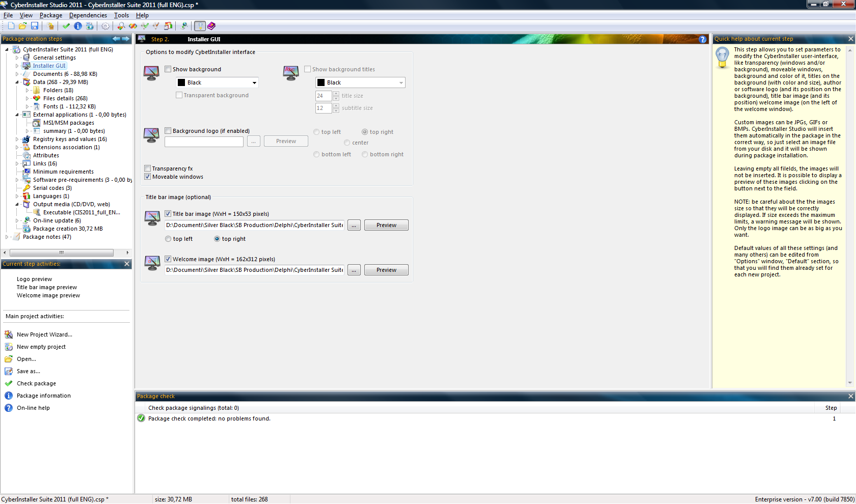Click the Title bar image path field
The width and height of the screenshot is (856, 504).
point(254,225)
